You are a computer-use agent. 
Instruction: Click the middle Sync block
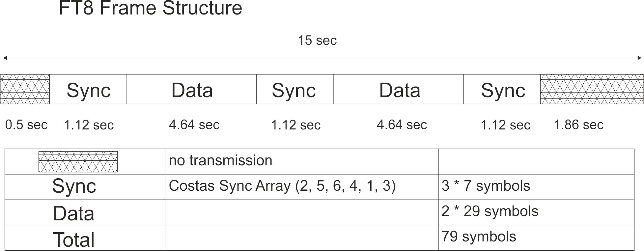click(294, 90)
